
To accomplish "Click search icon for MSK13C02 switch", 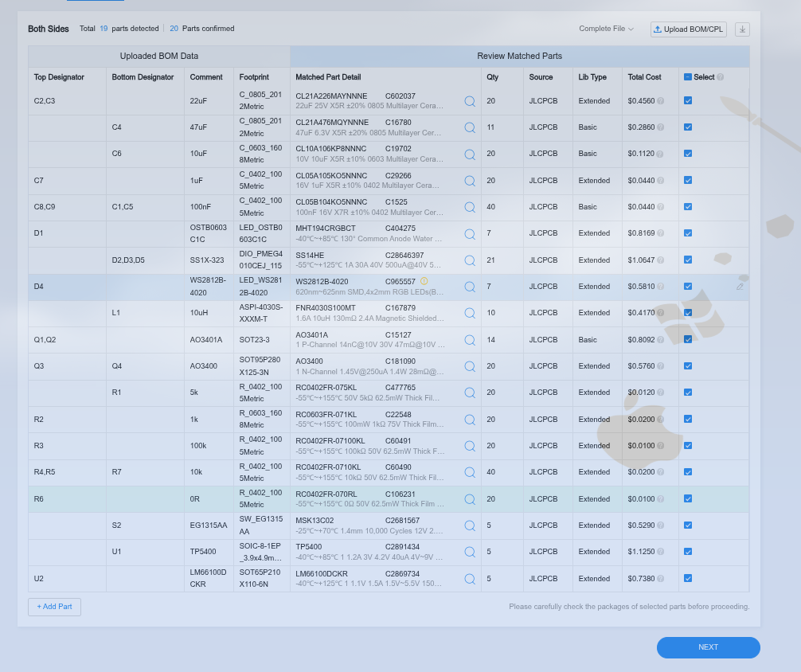I will pos(470,525).
